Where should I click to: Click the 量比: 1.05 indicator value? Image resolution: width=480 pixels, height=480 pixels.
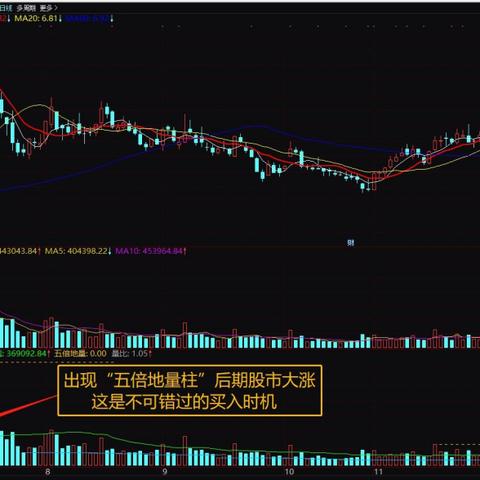(131, 353)
